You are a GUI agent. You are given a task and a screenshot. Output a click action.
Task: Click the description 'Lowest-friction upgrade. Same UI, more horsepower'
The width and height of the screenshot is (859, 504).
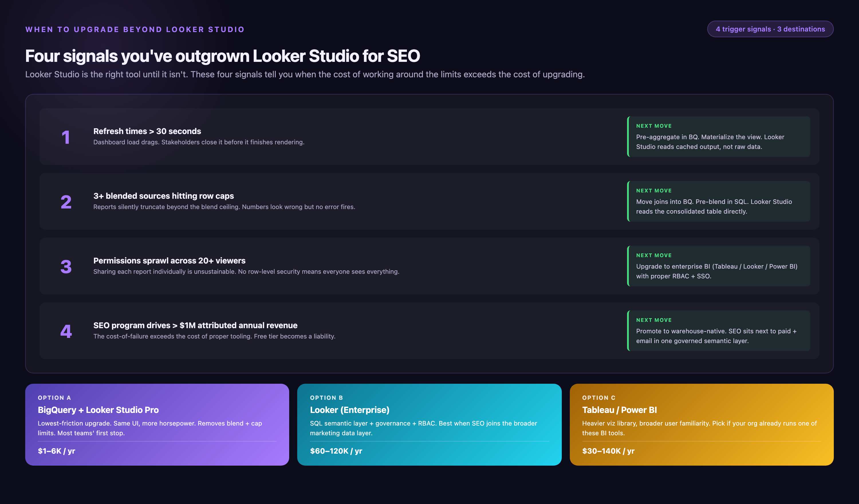[150, 428]
